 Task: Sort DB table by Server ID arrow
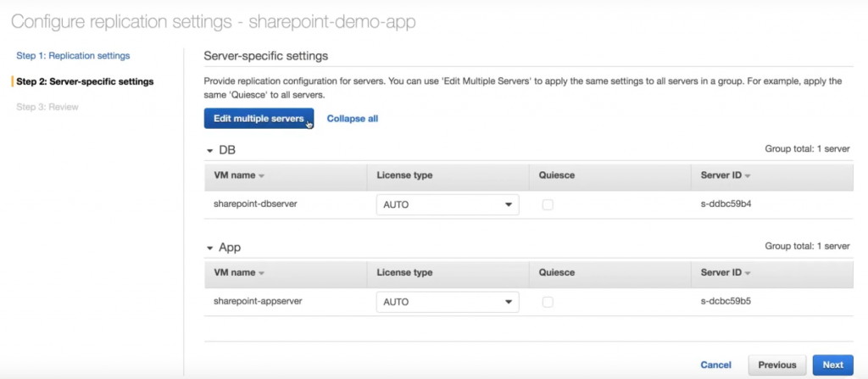(x=748, y=176)
